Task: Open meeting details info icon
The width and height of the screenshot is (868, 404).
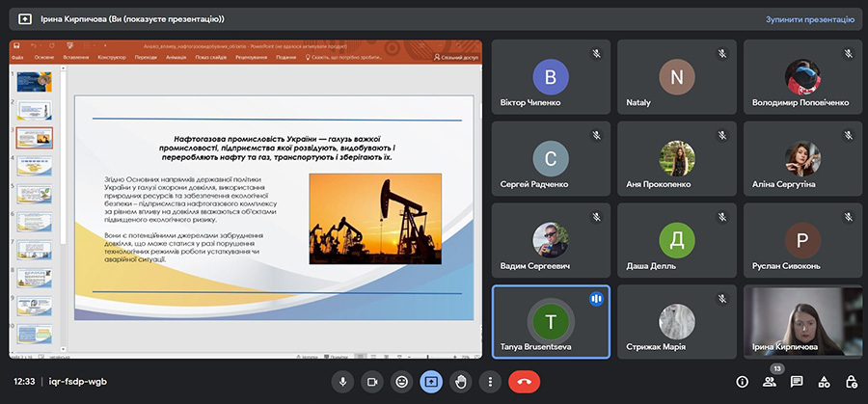Action: pyautogui.click(x=742, y=382)
